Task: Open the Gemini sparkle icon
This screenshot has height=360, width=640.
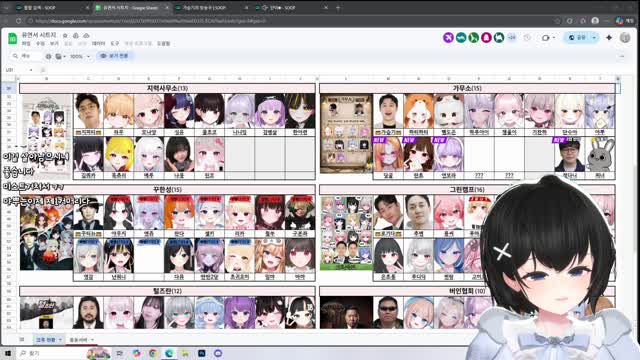Action: coord(609,38)
